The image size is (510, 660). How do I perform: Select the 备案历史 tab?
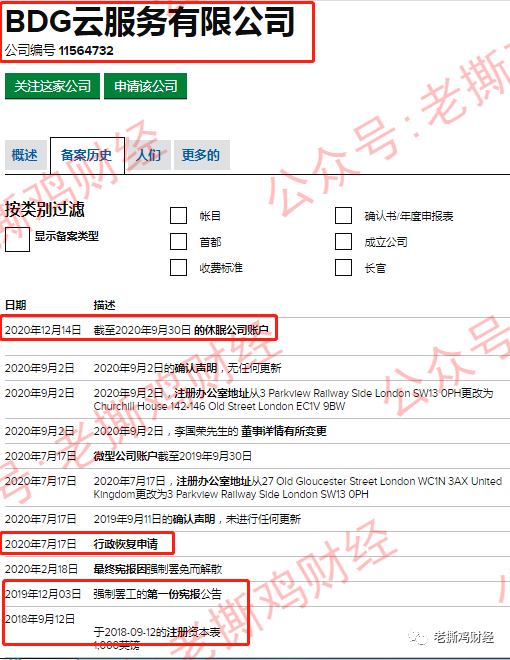point(87,155)
